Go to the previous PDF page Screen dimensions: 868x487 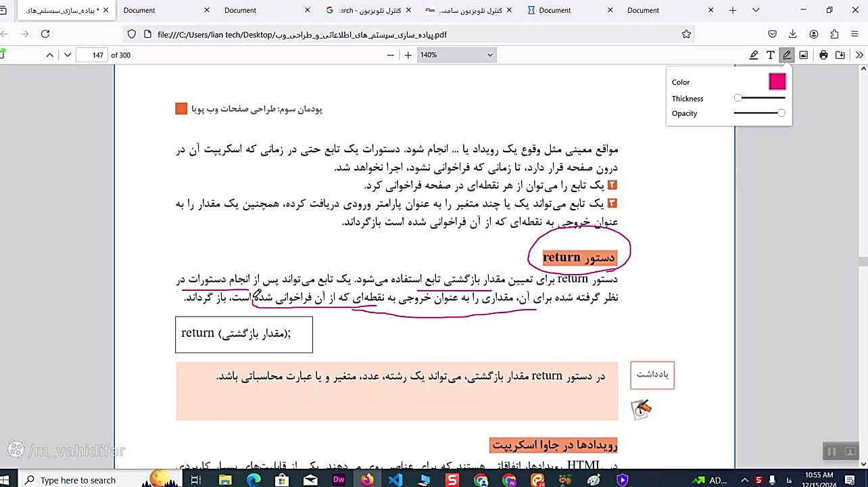pyautogui.click(x=49, y=55)
